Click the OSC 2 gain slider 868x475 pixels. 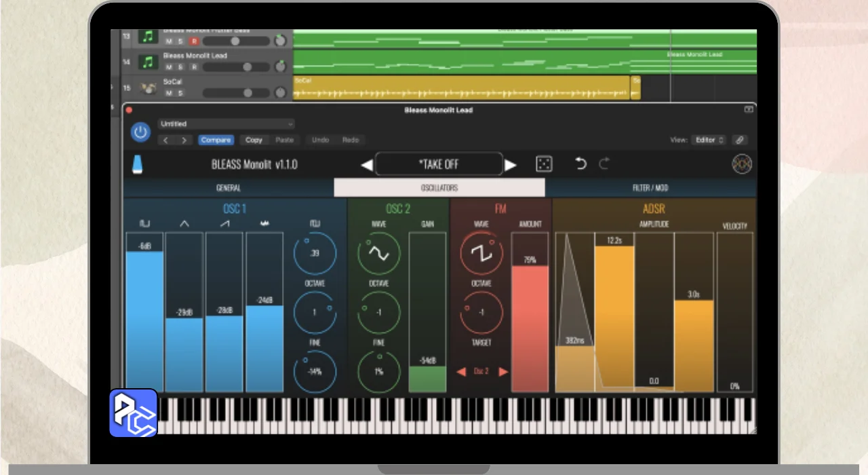427,312
